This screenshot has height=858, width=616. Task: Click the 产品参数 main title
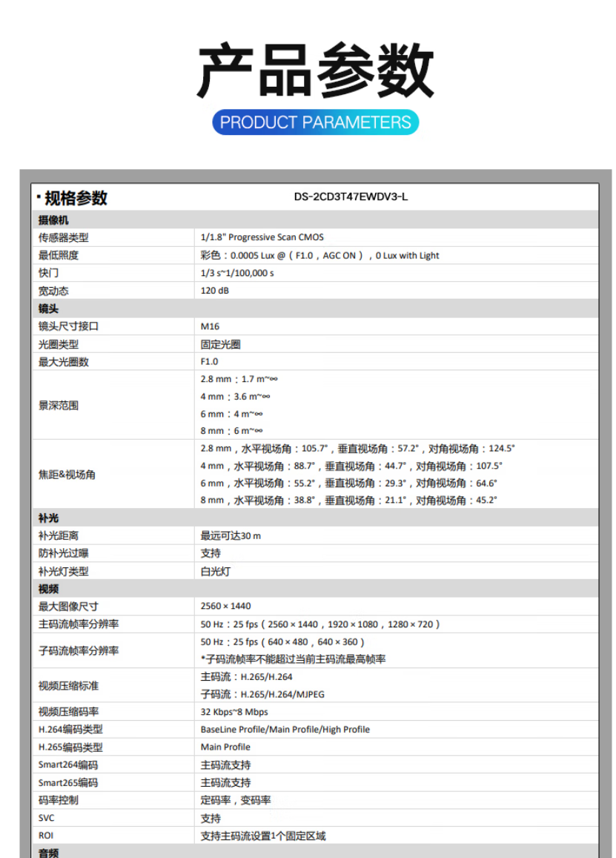point(315,70)
